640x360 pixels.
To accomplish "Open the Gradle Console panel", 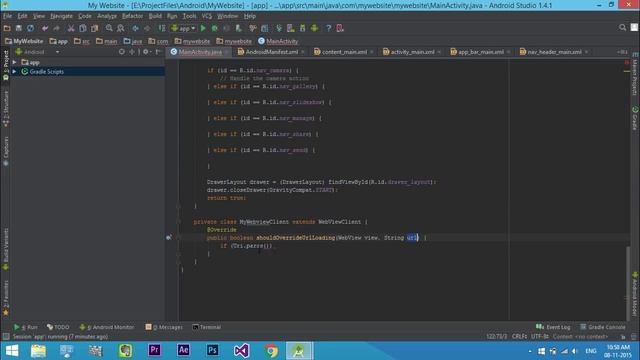I will tap(602, 327).
